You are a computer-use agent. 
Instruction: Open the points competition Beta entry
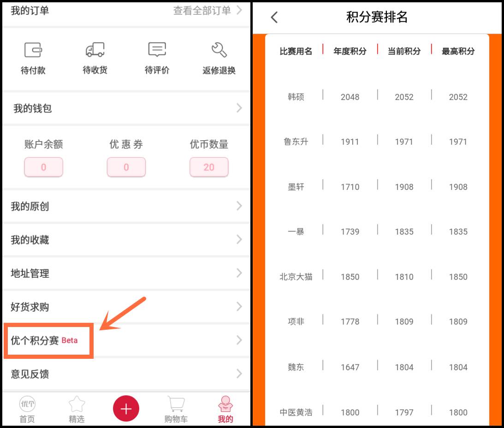(48, 341)
